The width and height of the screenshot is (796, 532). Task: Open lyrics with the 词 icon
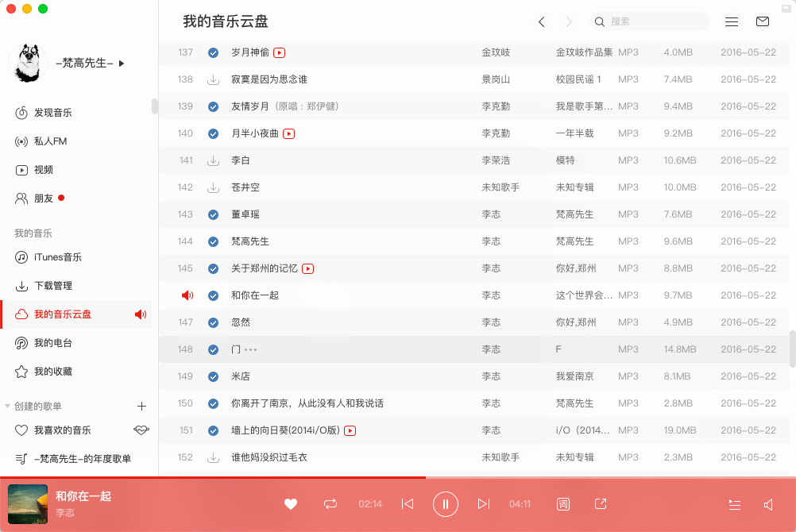click(x=563, y=504)
